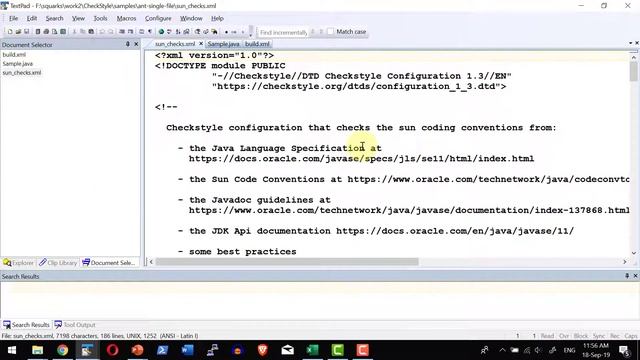Close the sun_checks.xml tab
Image resolution: width=640 pixels, height=360 pixels.
(x=201, y=43)
